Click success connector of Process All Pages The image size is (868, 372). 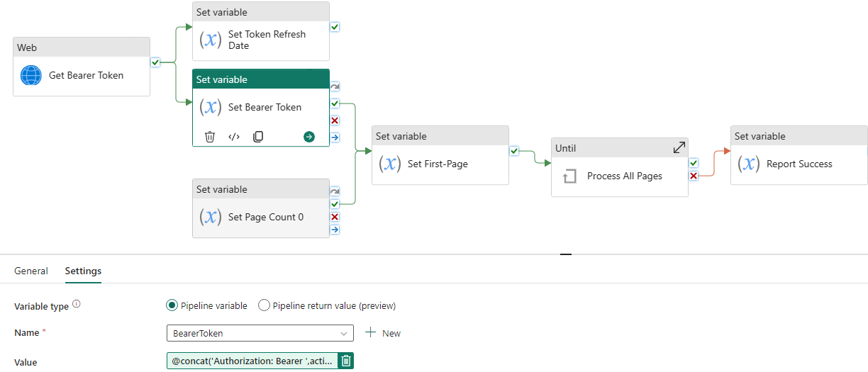[694, 163]
